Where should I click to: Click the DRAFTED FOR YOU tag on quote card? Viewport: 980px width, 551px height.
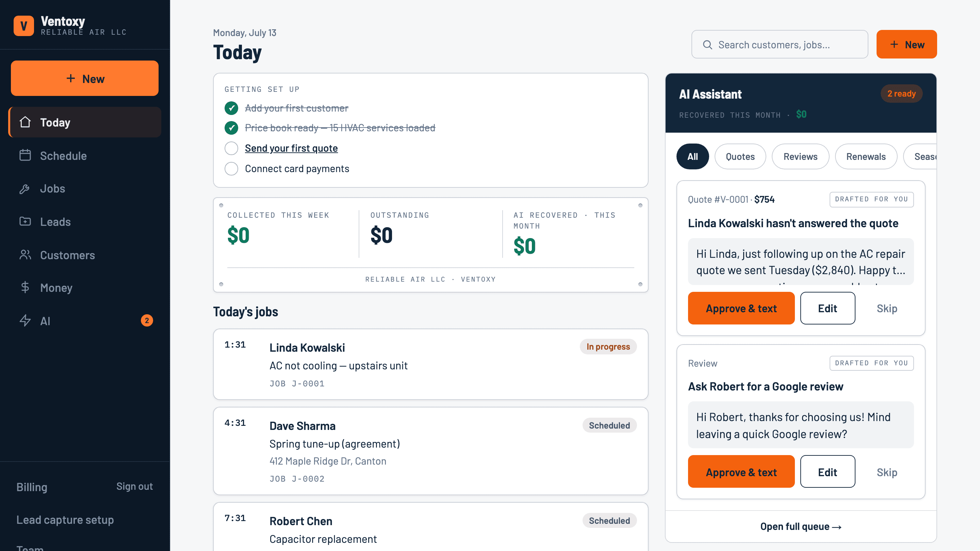871,199
